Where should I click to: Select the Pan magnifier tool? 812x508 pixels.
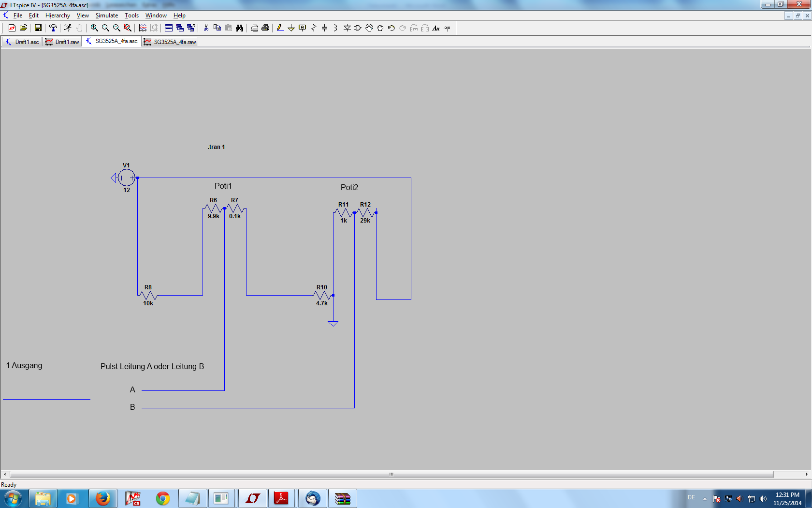coord(105,28)
